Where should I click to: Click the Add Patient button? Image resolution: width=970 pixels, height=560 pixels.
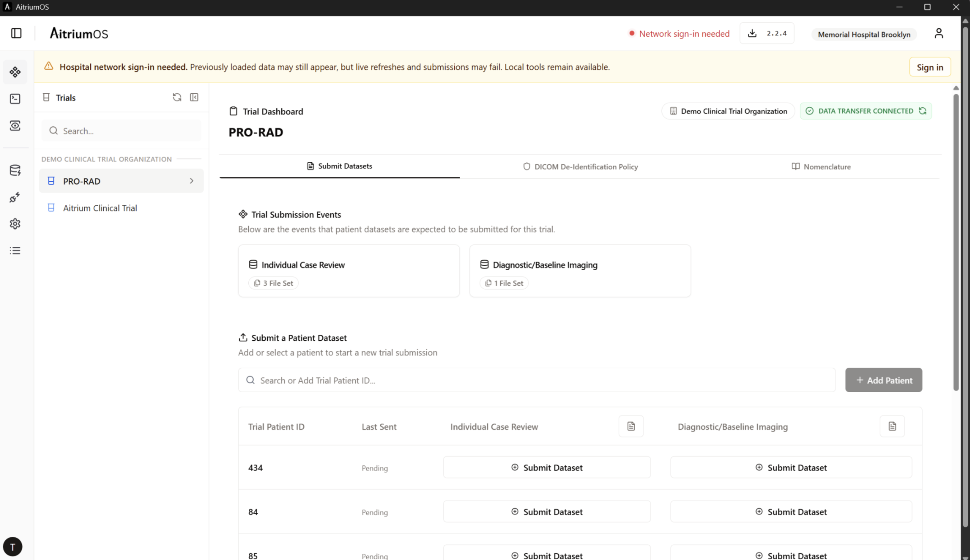coord(884,380)
